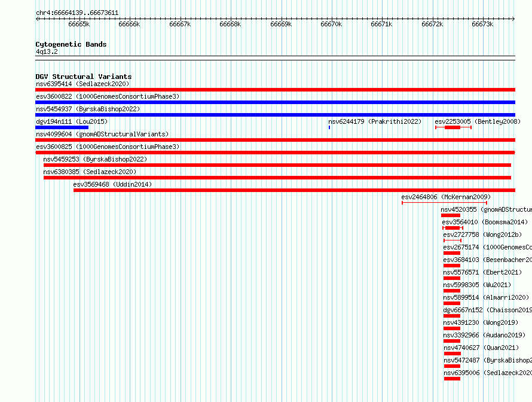This screenshot has height=402, width=532.
Task: Click the red bar under dgv6667n152
Action: [451, 316]
